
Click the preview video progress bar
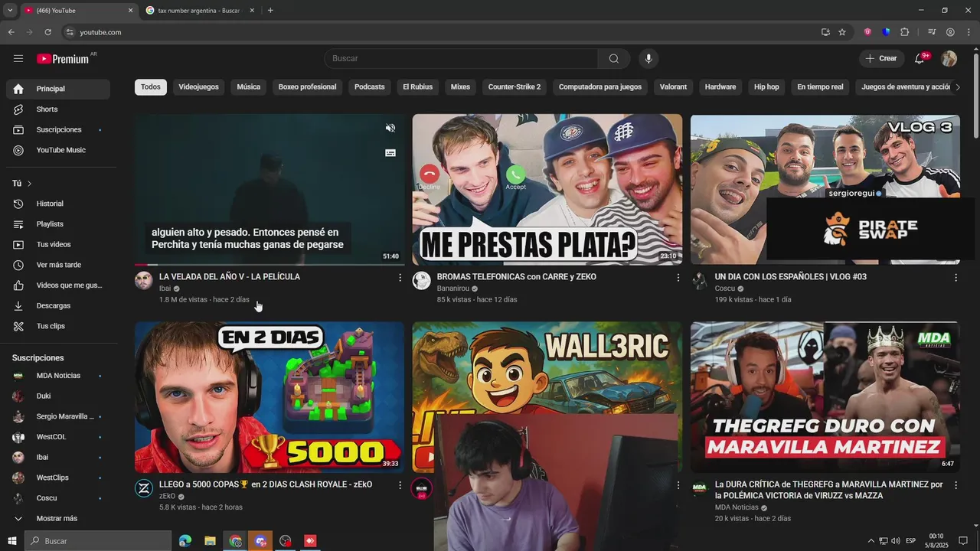tap(269, 264)
